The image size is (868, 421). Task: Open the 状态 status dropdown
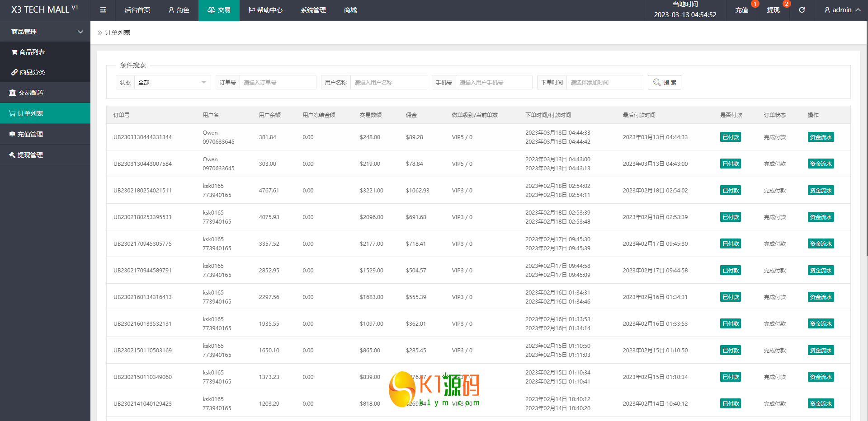(x=172, y=82)
